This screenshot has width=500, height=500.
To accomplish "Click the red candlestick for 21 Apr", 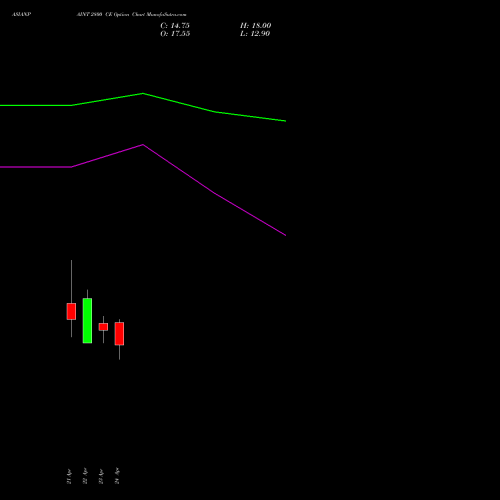I will [x=71, y=311].
